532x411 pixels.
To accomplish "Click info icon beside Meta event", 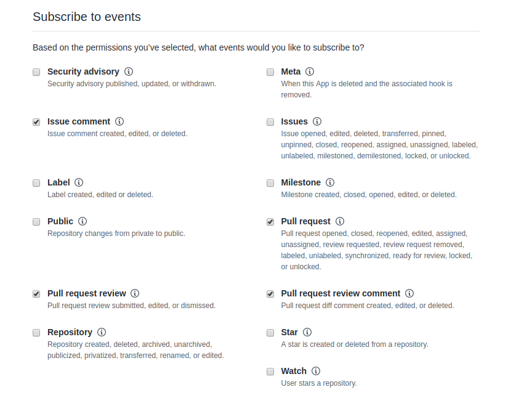I will pos(310,71).
